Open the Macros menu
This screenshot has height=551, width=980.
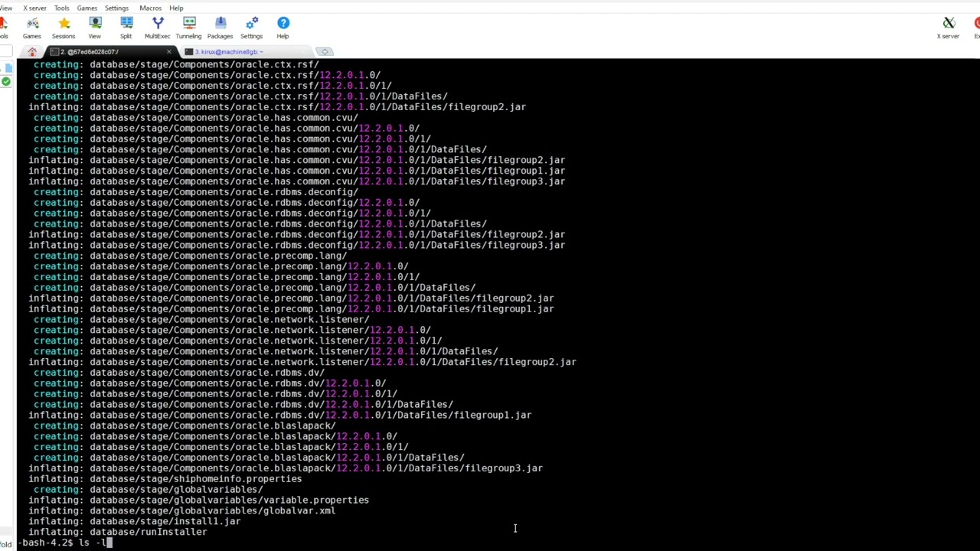point(150,8)
